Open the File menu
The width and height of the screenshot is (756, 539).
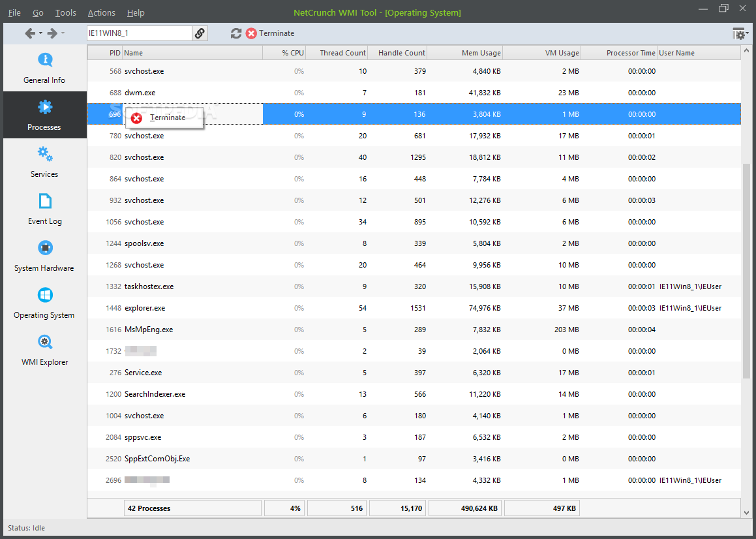point(14,13)
